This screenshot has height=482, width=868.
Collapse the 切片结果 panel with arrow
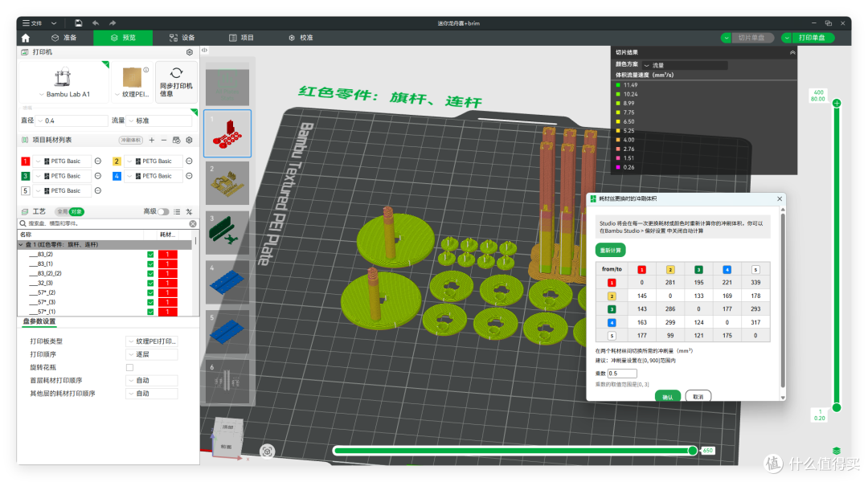792,52
